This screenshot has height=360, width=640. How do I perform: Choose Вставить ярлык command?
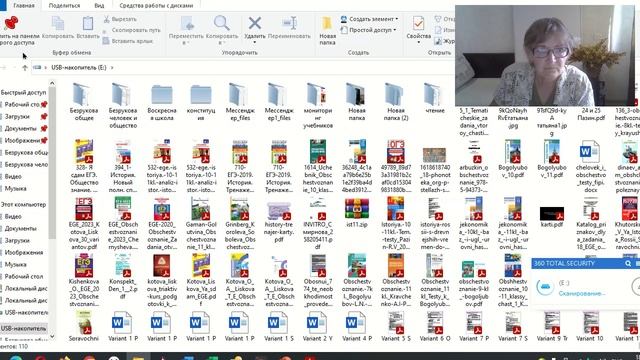point(127,41)
